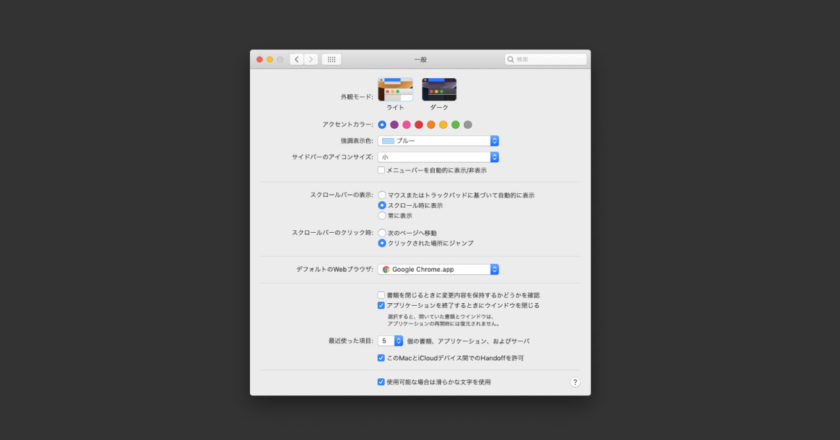Toggle 書類を閉じるときに変更内容を保持するかどうかを確認 checkbox
Screen dimensions: 840x440
point(381,295)
